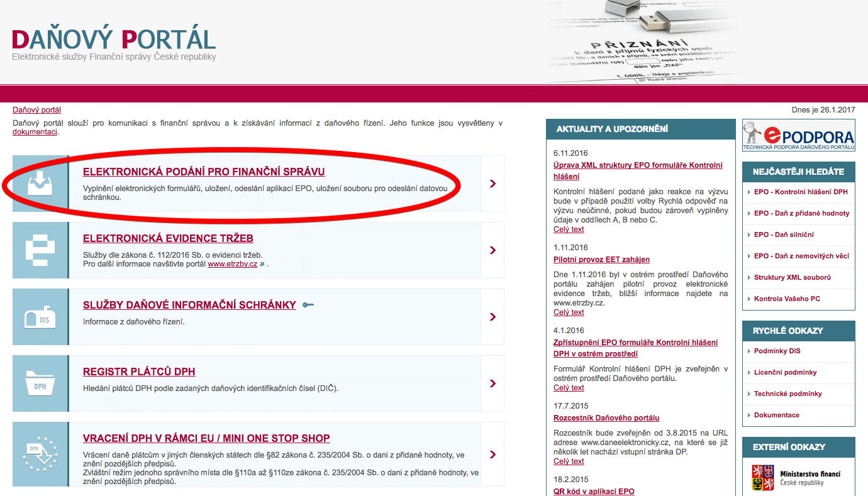
Task: Open the Pilotní provoz EET zahájen news link
Action: click(x=601, y=260)
